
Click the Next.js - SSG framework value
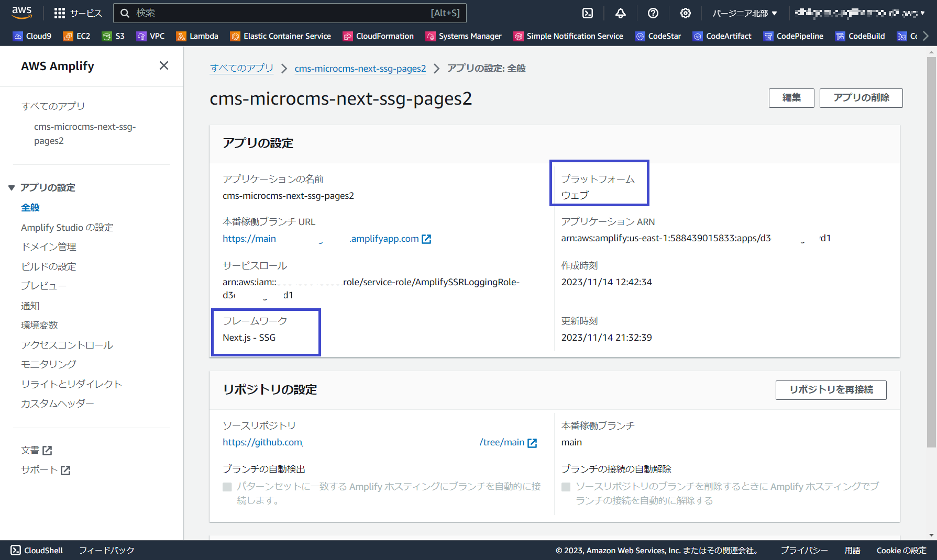pyautogui.click(x=249, y=338)
